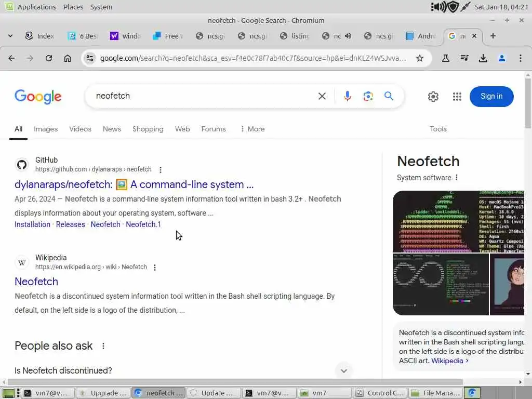This screenshot has width=532, height=399.
Task: Open options beside System software
Action: tap(457, 178)
